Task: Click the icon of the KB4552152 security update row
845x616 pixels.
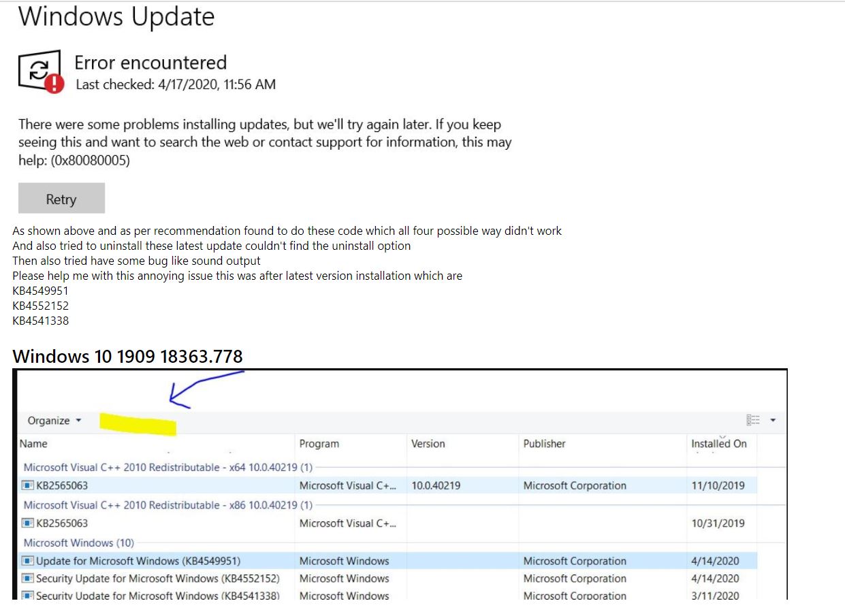Action: pos(28,579)
